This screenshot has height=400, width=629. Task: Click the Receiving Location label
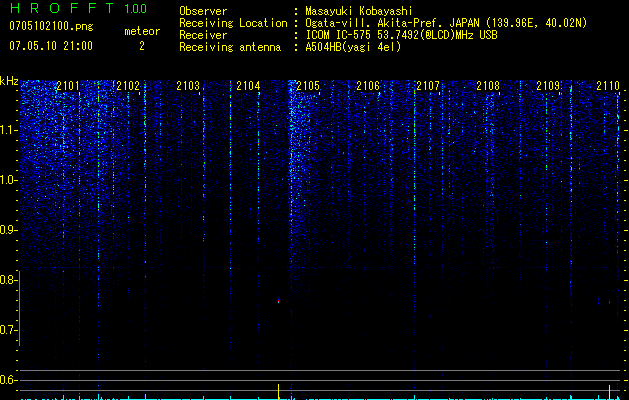click(x=233, y=24)
